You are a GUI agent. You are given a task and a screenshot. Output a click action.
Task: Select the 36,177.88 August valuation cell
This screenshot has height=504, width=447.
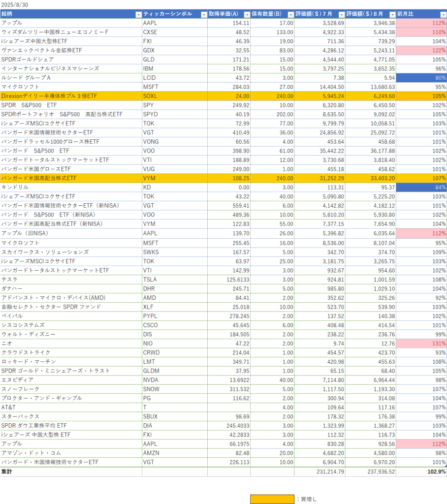click(371, 151)
